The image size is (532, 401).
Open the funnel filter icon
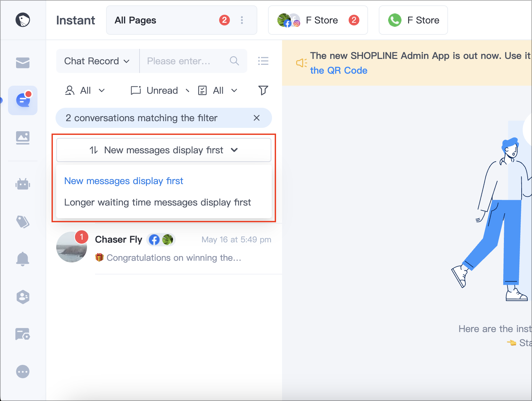click(x=263, y=90)
